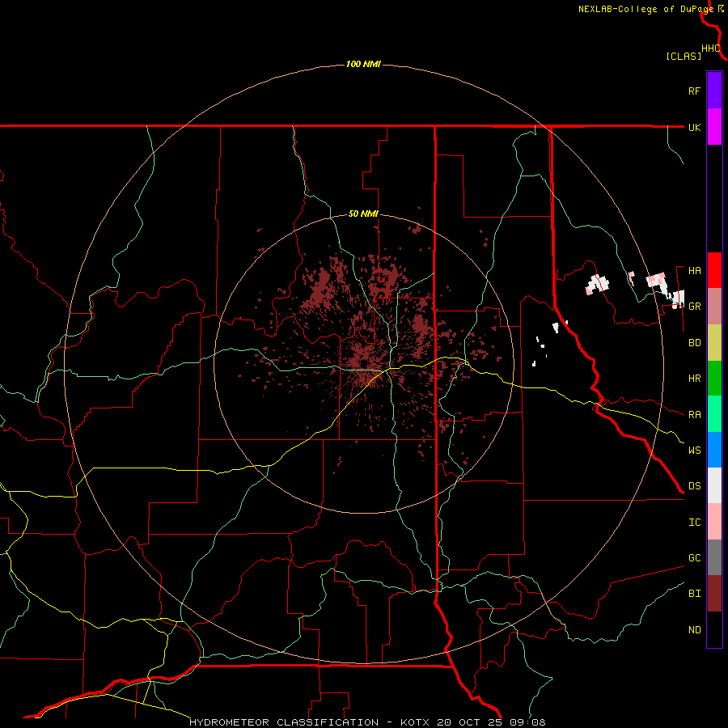Click the UK magenta legend swatch

pos(714,127)
